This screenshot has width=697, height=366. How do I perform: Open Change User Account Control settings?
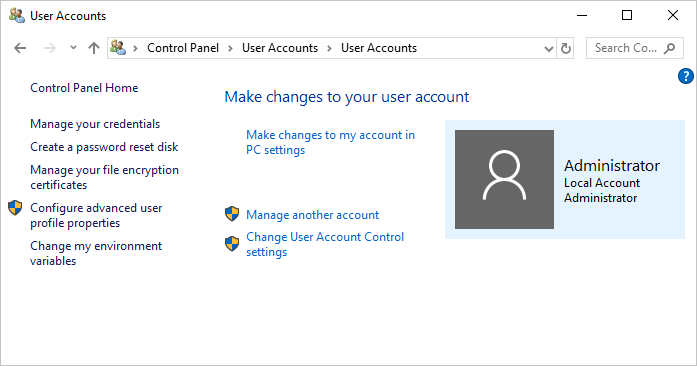[325, 244]
